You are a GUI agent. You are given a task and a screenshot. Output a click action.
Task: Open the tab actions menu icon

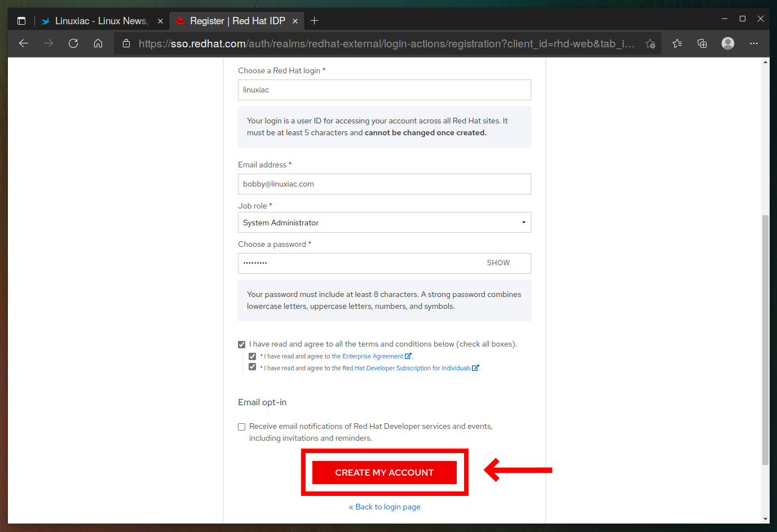point(21,21)
